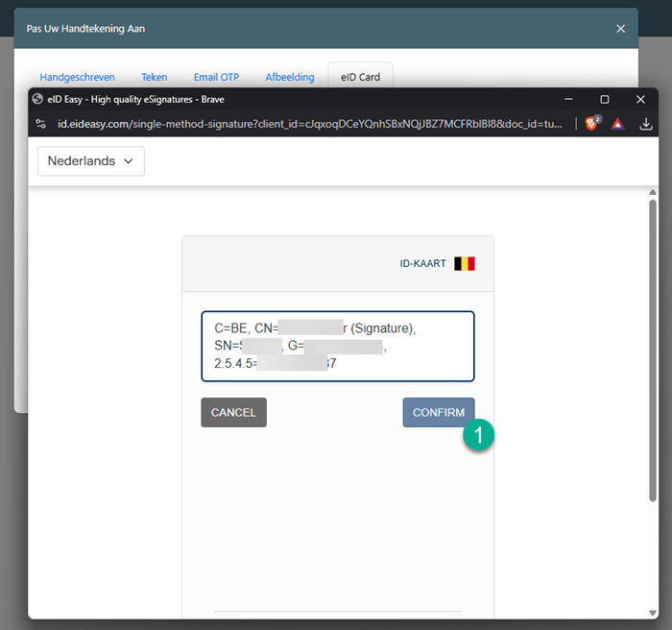Click the globe icon in eID Easy title bar
This screenshot has height=630, width=672.
36,99
